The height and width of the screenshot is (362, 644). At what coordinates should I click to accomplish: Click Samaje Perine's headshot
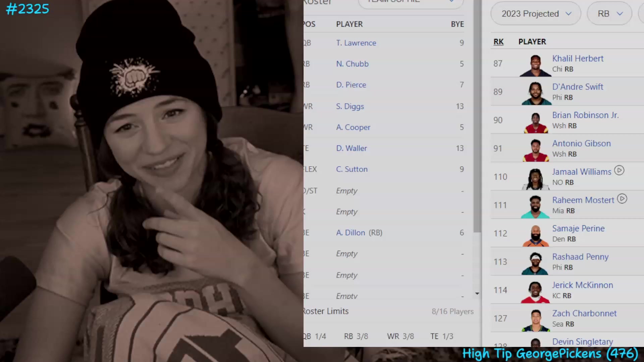tap(535, 236)
